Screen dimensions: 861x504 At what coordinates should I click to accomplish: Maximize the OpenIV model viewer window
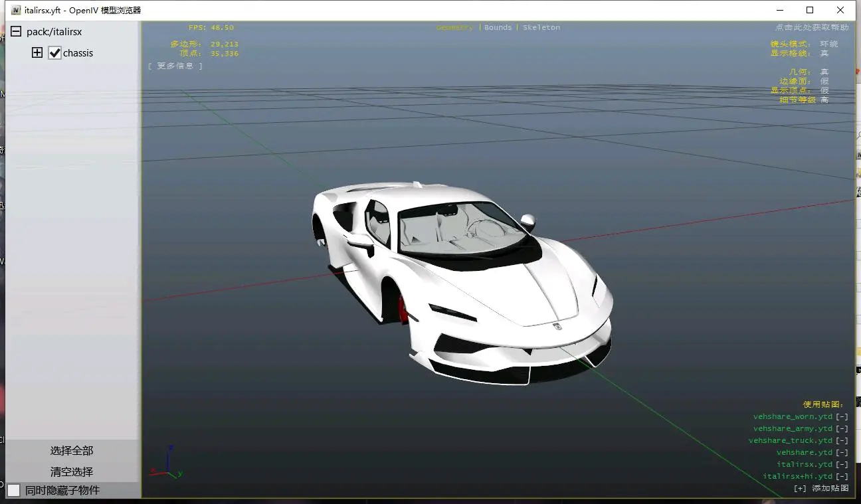click(810, 10)
